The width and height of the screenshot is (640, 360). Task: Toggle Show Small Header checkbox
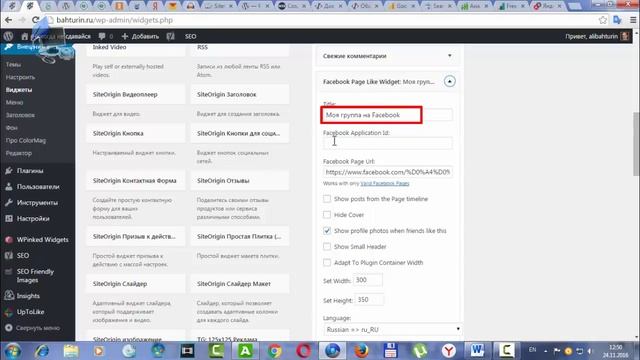point(327,247)
